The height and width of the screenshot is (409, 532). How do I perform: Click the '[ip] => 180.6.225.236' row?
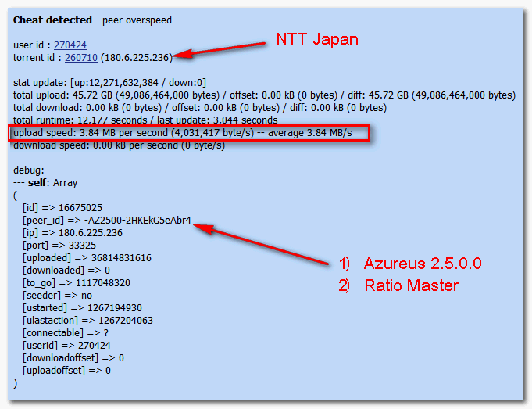[73, 233]
